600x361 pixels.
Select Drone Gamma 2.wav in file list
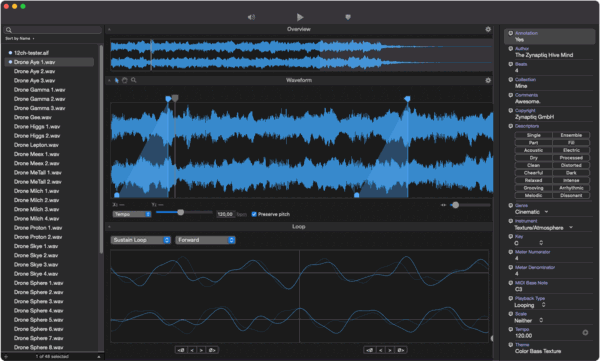coord(39,99)
